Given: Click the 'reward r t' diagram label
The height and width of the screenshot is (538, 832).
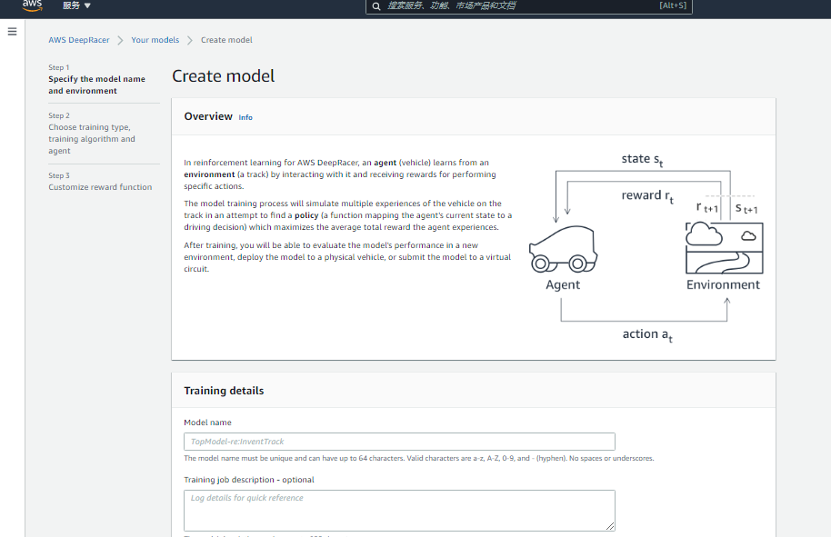Looking at the screenshot, I should tap(647, 196).
